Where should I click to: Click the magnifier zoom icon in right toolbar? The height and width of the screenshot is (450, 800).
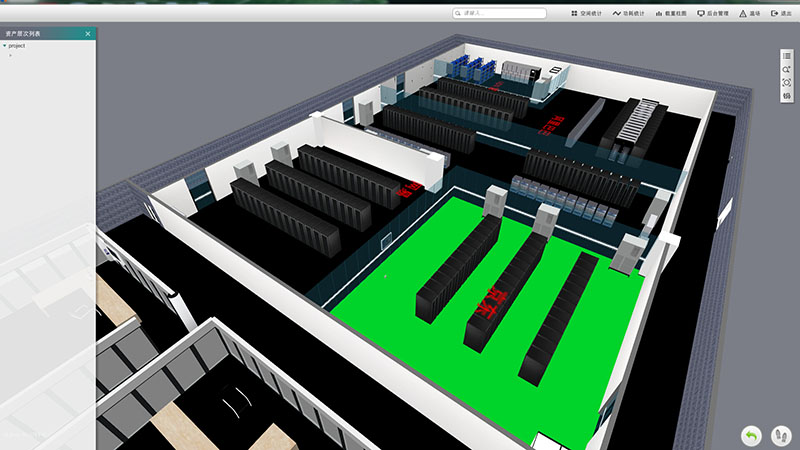[x=787, y=69]
